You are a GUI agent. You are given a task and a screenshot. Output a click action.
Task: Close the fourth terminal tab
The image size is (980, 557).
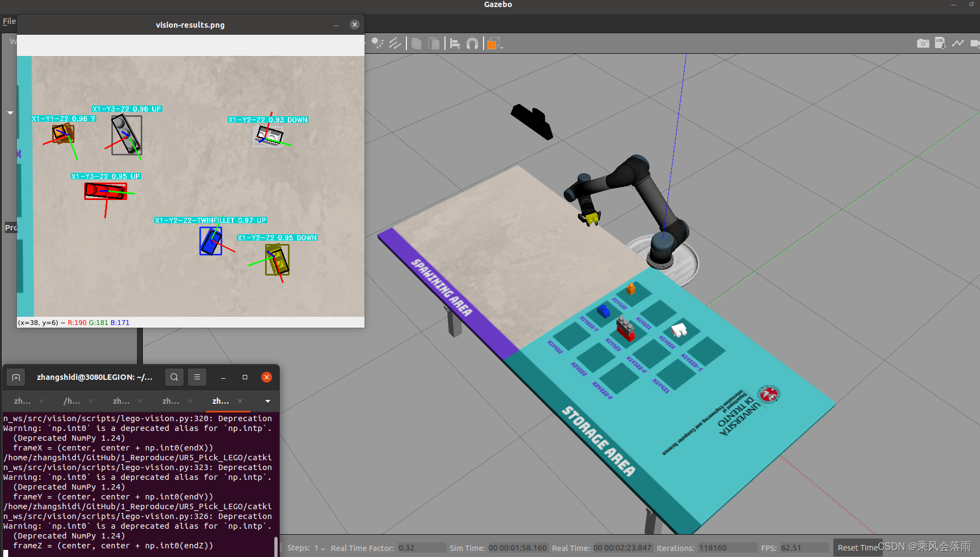click(x=190, y=401)
